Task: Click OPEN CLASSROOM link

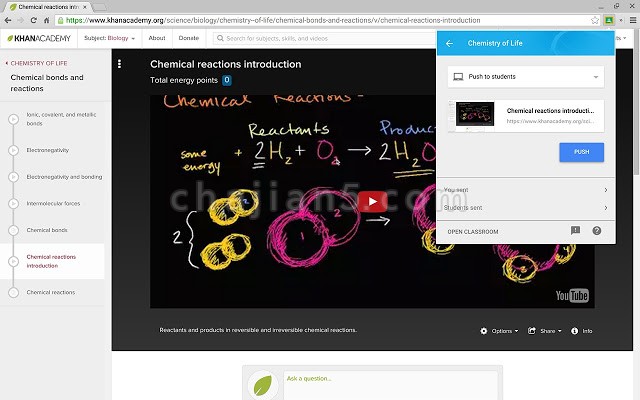Action: [x=473, y=232]
